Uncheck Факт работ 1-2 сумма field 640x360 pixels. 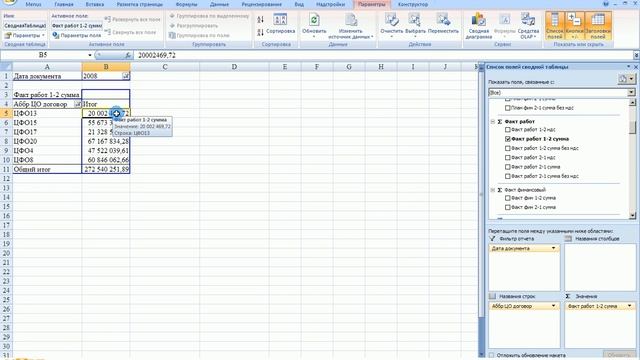508,139
